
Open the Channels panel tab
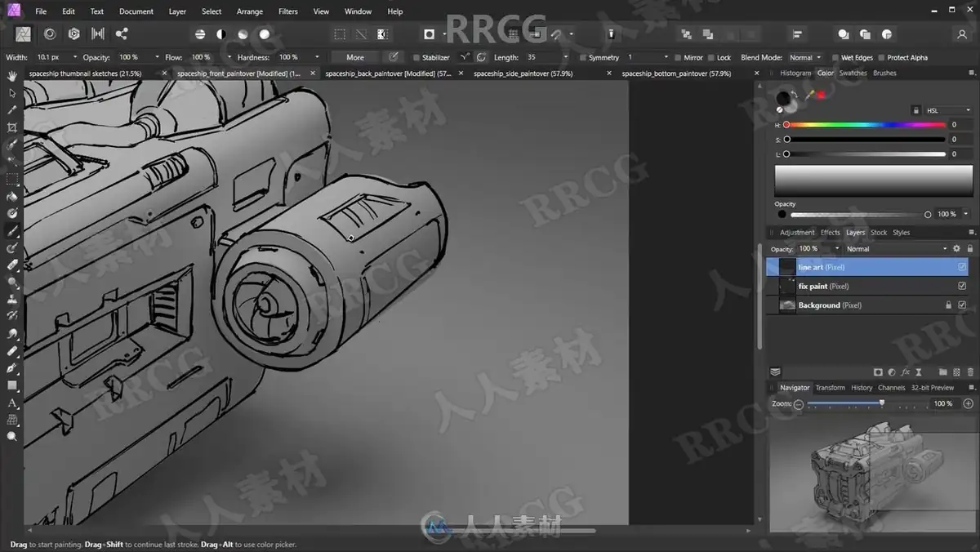tap(891, 388)
